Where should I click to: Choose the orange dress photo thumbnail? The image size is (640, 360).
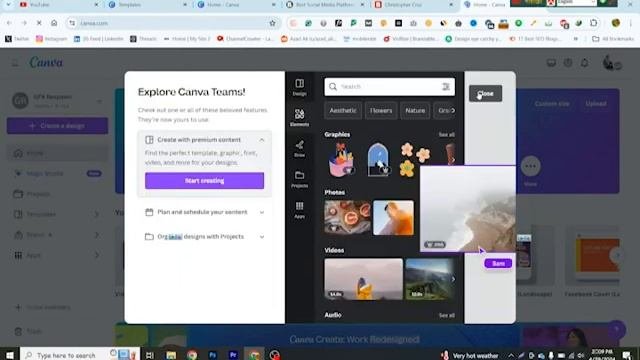[x=393, y=218]
